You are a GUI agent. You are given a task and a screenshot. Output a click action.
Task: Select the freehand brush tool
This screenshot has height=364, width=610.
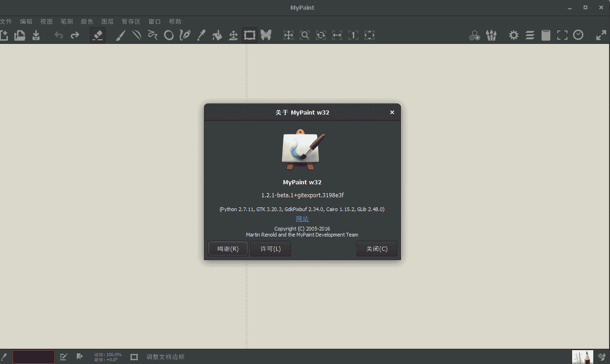coord(121,35)
